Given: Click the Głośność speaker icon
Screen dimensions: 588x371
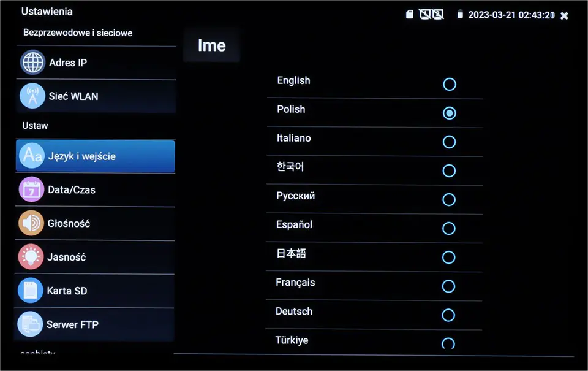Looking at the screenshot, I should coord(31,224).
